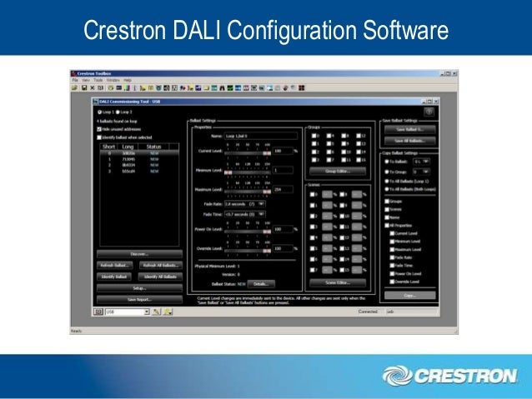Viewport: 532px width, 399px height.
Task: Open the View menu
Action: 86,80
